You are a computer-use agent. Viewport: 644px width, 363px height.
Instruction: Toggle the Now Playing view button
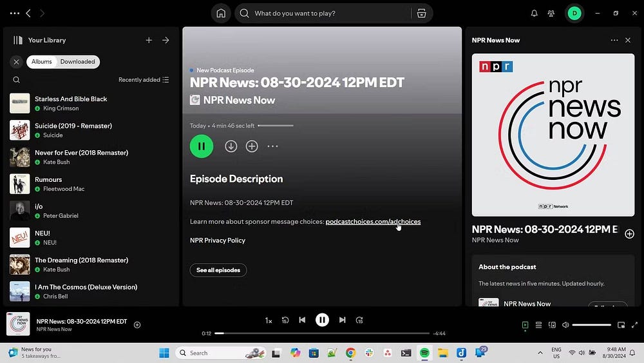pyautogui.click(x=525, y=325)
